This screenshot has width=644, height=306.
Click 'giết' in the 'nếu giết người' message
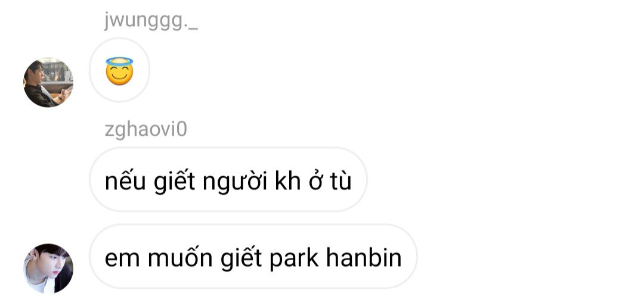[x=174, y=182]
